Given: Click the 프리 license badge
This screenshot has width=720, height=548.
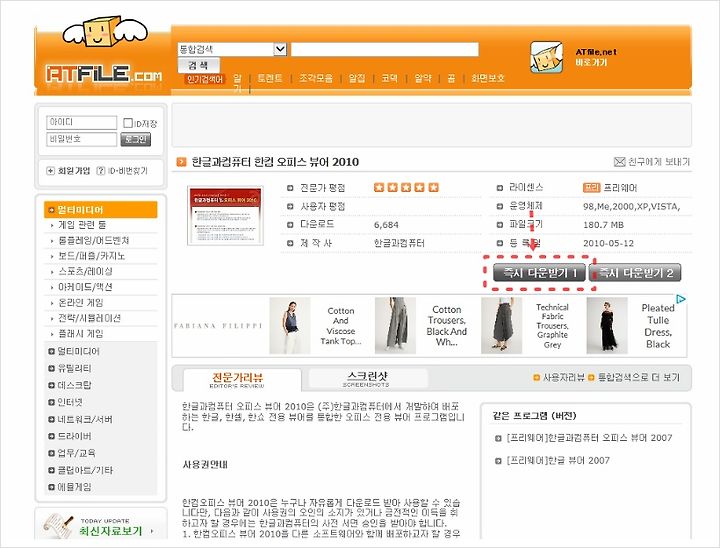Looking at the screenshot, I should pyautogui.click(x=591, y=187).
